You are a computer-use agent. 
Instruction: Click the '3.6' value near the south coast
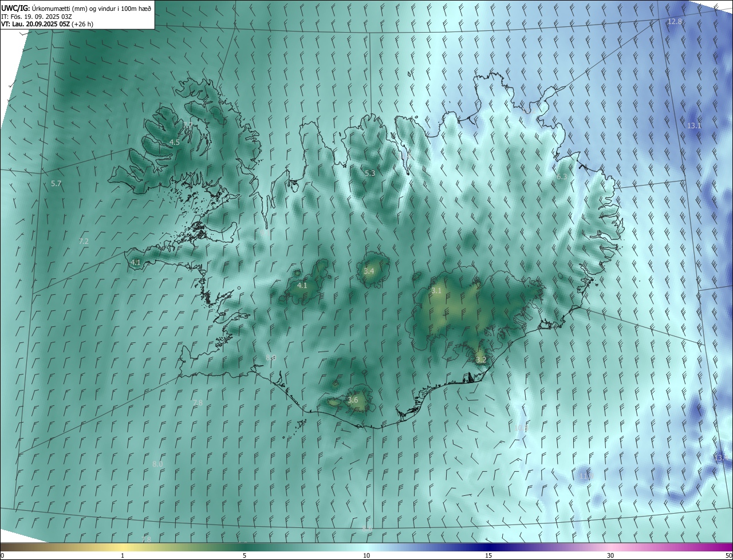tap(353, 400)
